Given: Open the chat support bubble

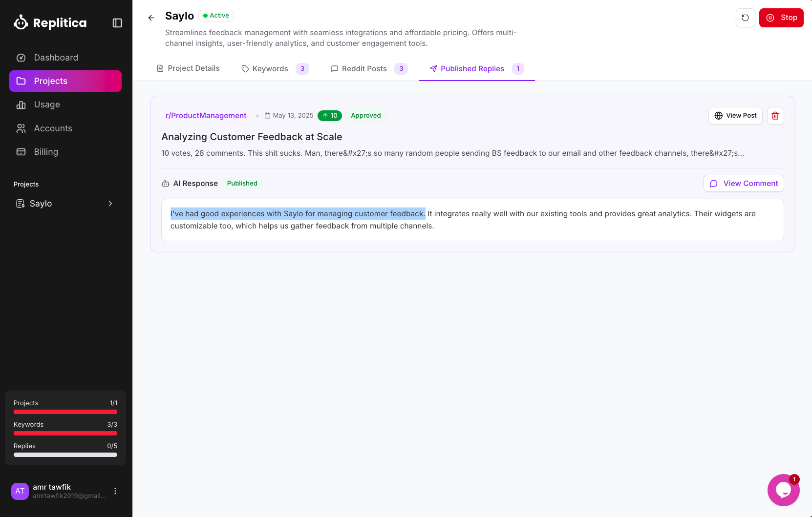Looking at the screenshot, I should coord(784,490).
